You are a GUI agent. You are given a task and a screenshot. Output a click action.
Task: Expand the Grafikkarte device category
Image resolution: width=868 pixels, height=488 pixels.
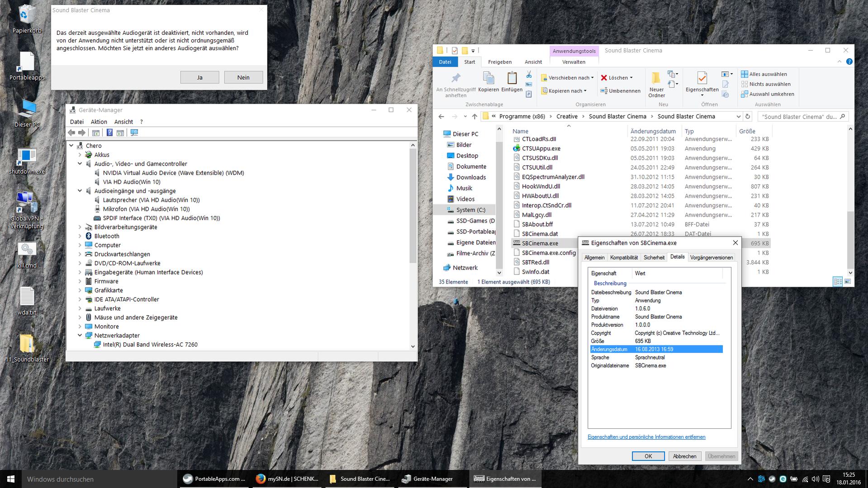pyautogui.click(x=80, y=290)
